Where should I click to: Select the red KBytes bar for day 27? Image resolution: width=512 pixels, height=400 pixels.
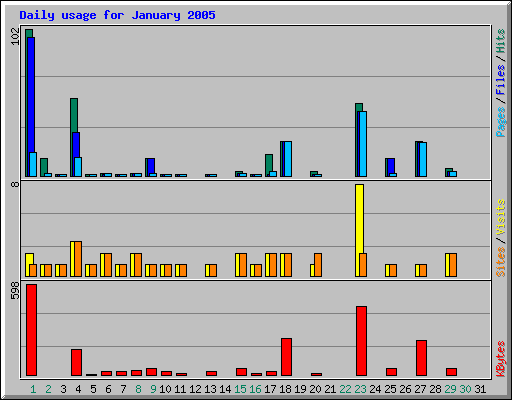[421, 358]
